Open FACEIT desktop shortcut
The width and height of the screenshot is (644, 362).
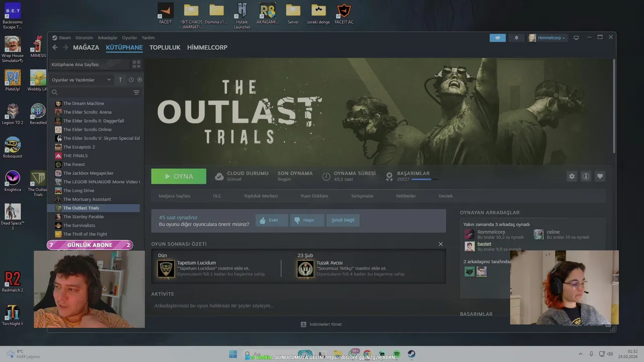tap(166, 14)
